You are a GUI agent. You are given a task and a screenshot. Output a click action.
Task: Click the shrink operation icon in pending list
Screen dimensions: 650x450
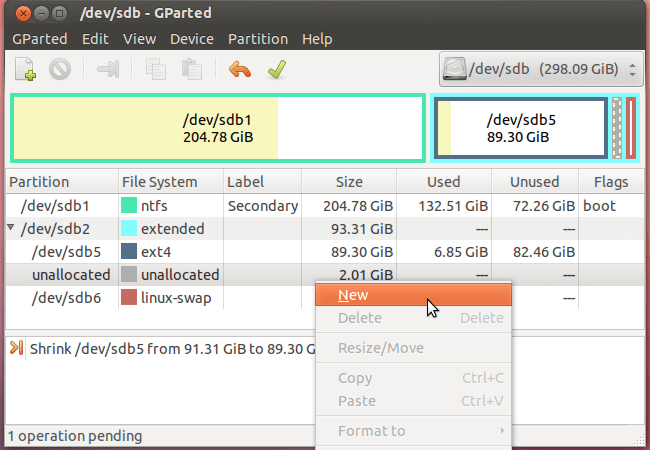coord(17,348)
